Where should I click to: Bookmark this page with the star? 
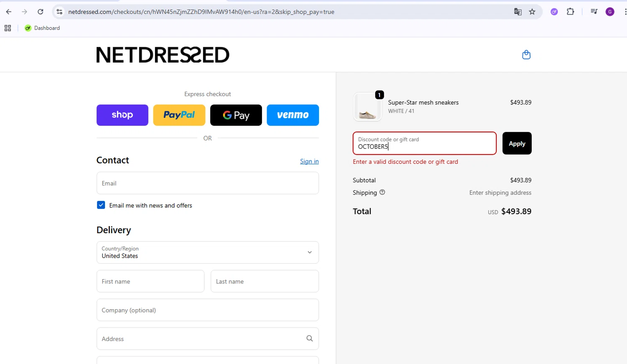coord(532,12)
